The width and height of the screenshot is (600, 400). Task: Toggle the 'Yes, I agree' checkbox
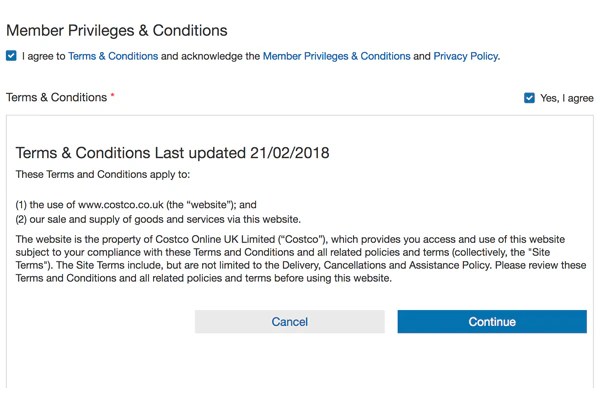[x=529, y=98]
